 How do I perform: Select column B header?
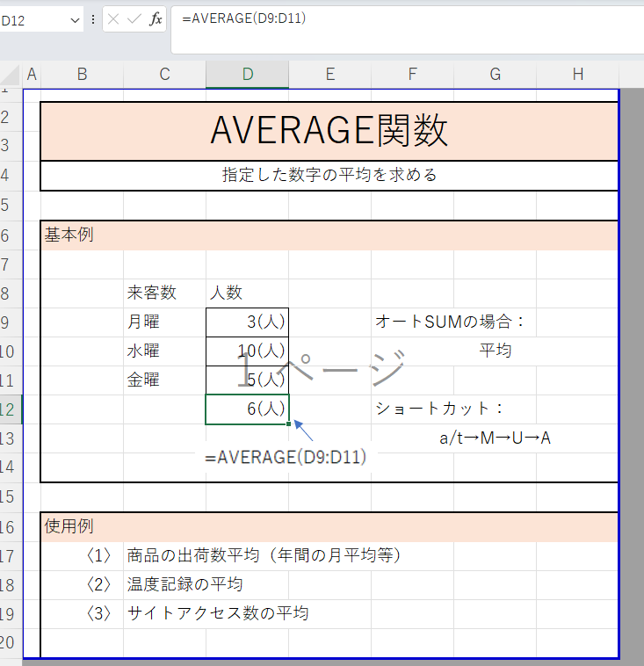tap(82, 75)
